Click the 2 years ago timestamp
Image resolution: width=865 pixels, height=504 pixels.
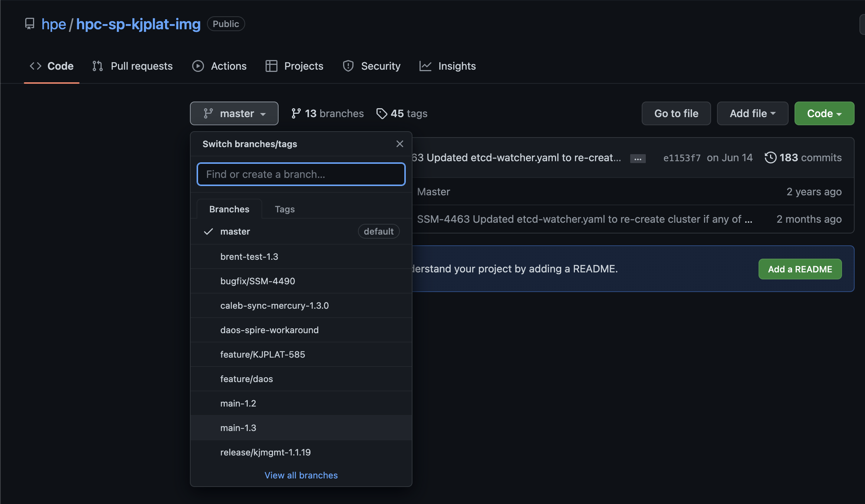pos(814,192)
